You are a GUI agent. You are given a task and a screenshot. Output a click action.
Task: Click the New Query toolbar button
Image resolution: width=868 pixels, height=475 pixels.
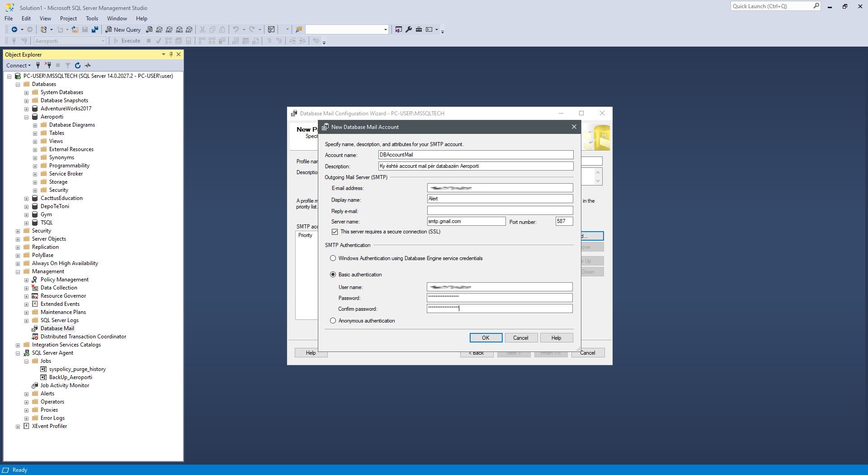click(123, 29)
